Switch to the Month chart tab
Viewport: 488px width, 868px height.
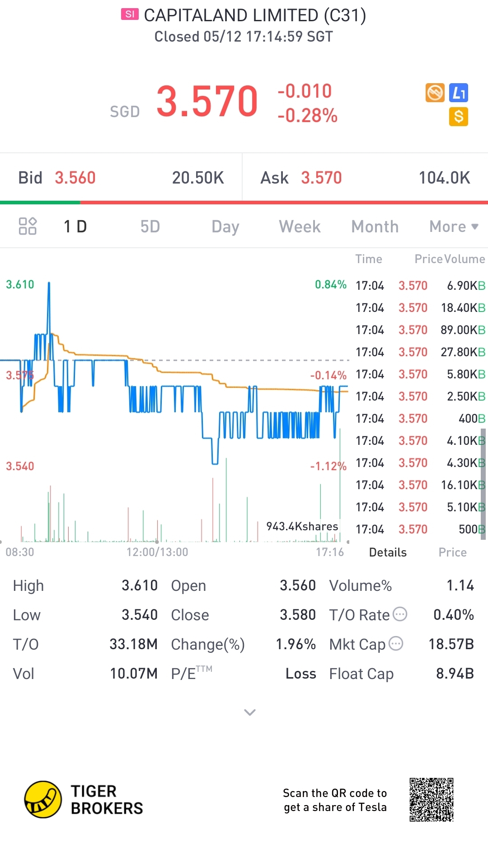pyautogui.click(x=375, y=226)
